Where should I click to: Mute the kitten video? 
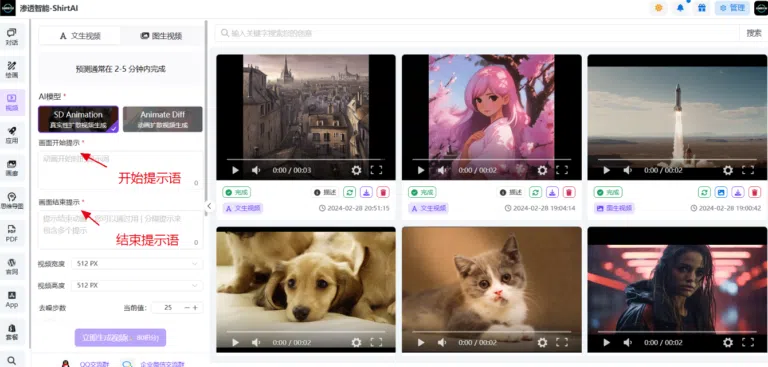click(441, 342)
